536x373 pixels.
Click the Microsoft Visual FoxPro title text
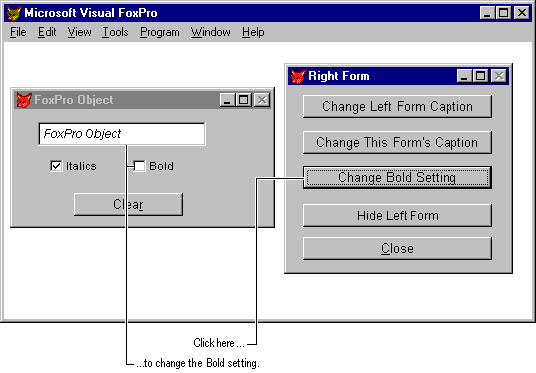point(91,13)
